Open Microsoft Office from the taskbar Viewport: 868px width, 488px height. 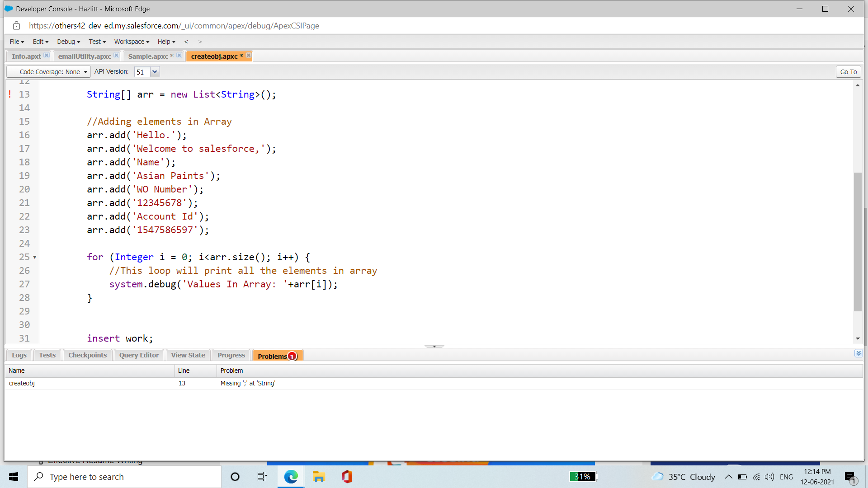click(x=347, y=477)
